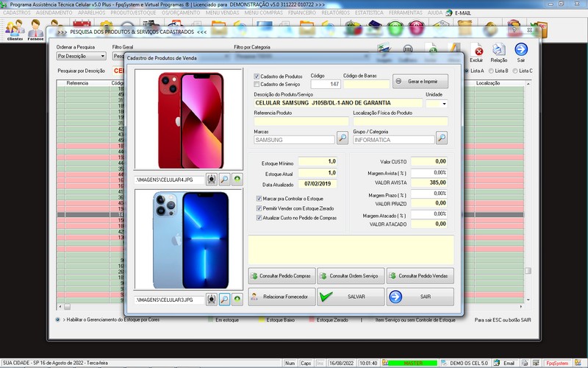Click Consultar Ordem Serviço button
This screenshot has height=368, width=588.
[351, 275]
